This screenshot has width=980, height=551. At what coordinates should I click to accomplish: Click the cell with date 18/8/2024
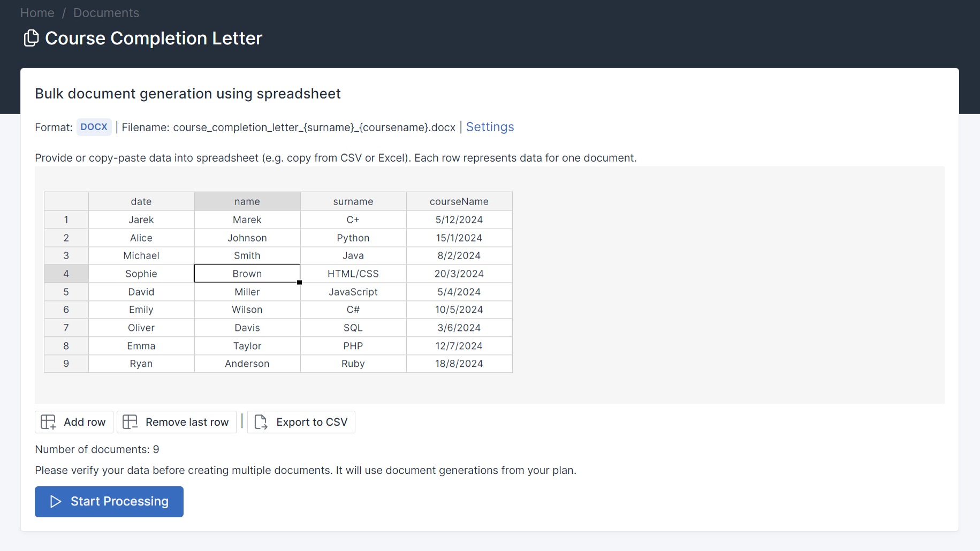[459, 364]
